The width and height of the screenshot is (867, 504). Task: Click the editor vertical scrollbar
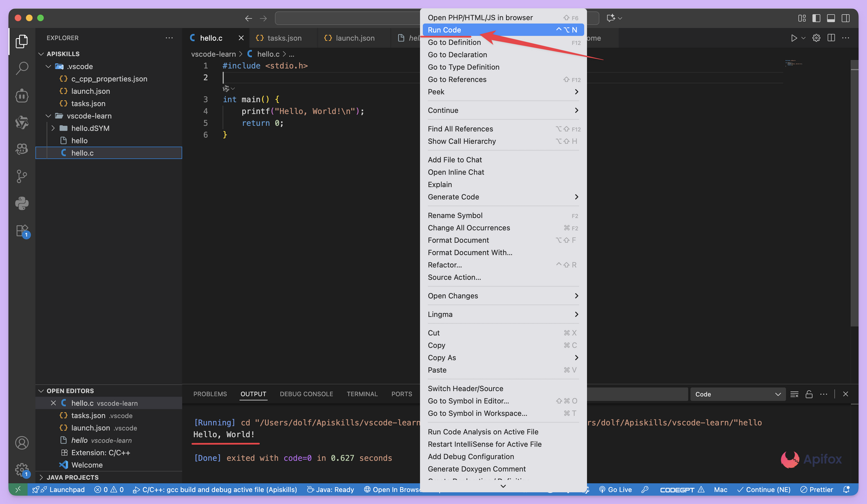point(854,195)
